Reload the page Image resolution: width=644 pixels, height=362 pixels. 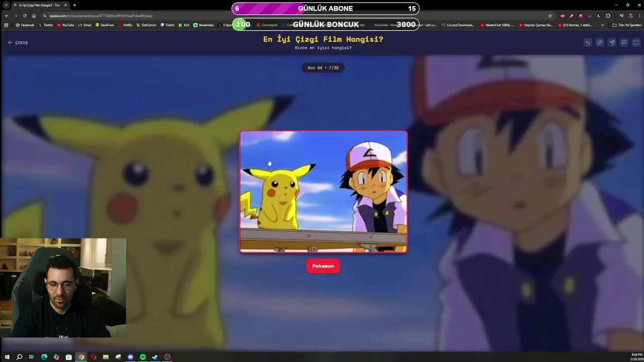(25, 16)
